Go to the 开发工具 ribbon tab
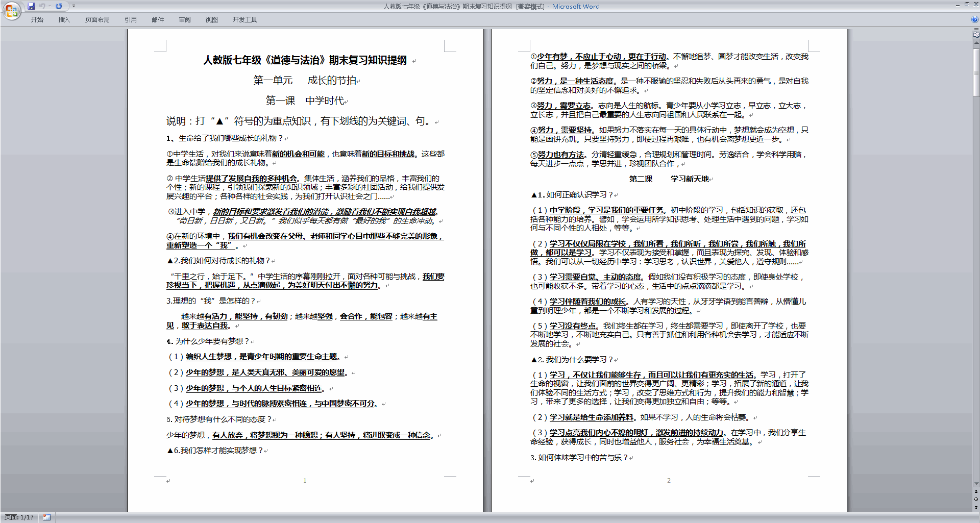 coord(245,20)
